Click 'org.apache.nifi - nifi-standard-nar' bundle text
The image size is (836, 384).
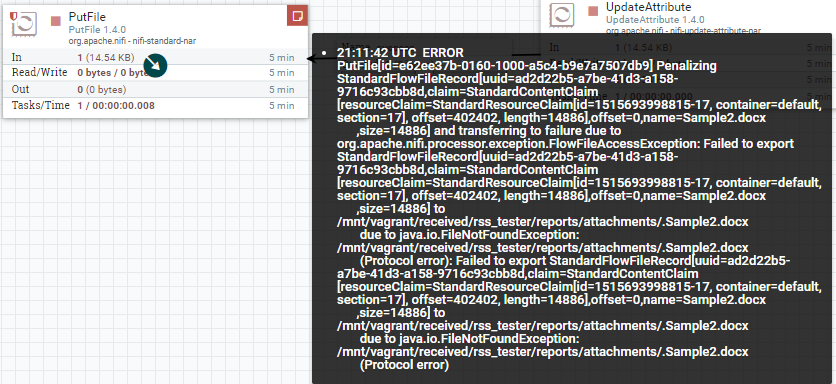tap(132, 41)
